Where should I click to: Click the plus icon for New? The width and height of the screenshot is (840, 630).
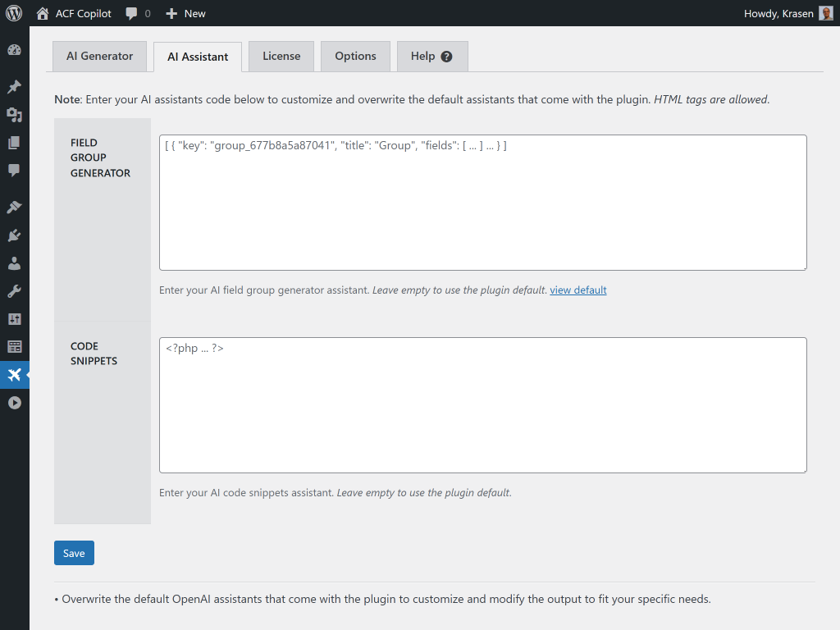tap(171, 13)
